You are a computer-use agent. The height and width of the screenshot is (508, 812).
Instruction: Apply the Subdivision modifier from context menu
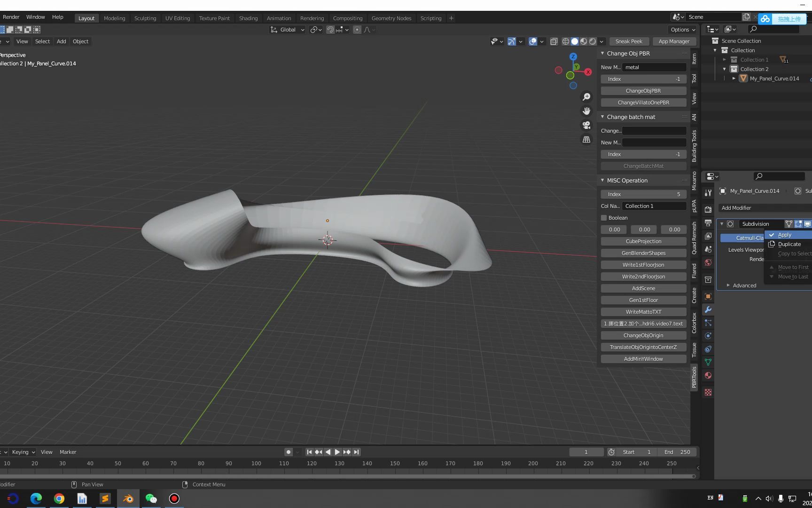784,234
